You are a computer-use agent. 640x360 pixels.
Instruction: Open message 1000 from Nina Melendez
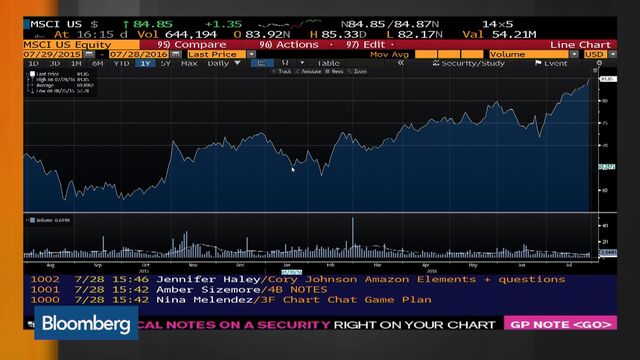click(x=231, y=300)
